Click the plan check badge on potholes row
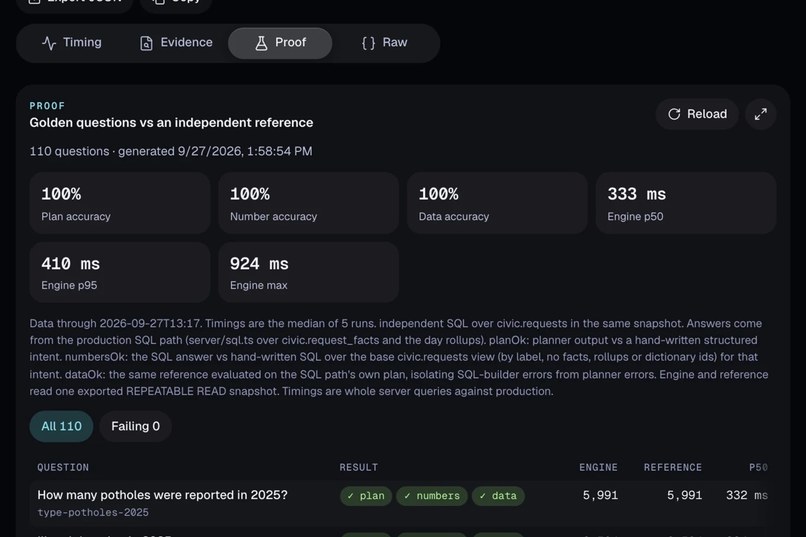 [x=366, y=496]
